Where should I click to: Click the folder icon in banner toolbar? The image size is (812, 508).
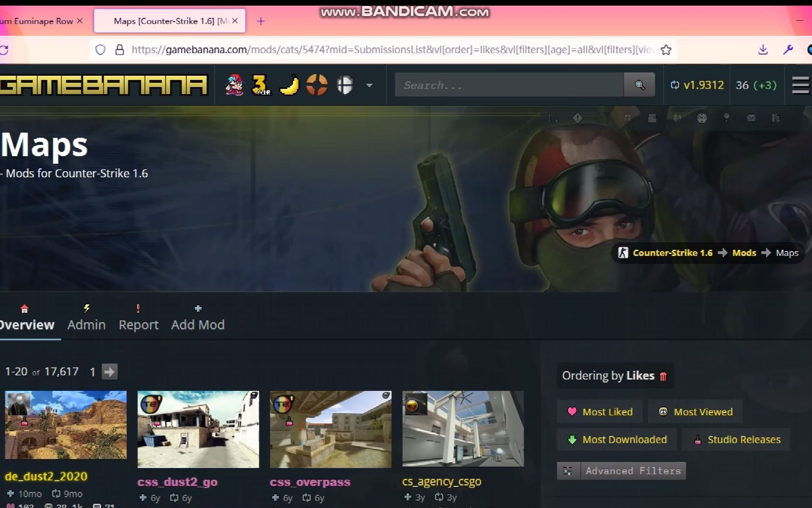(652, 118)
